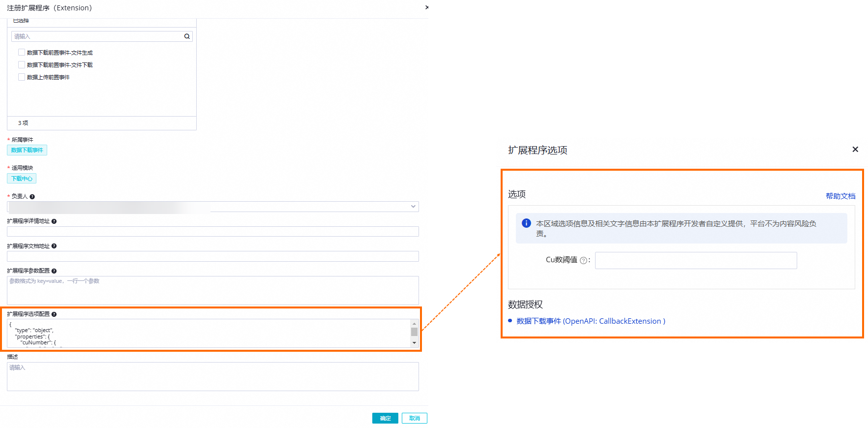
Task: Click the 扩展程序详情地址 input field
Action: click(x=213, y=231)
